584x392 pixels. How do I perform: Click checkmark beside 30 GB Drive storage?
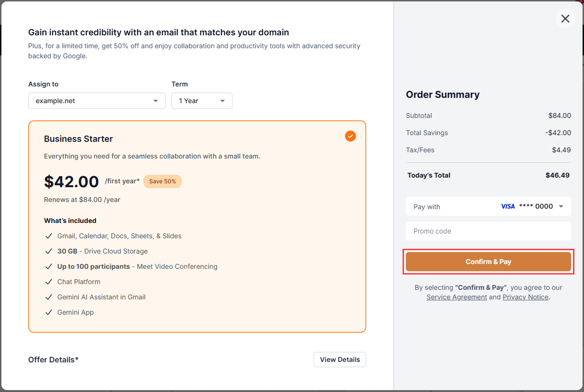tap(48, 251)
